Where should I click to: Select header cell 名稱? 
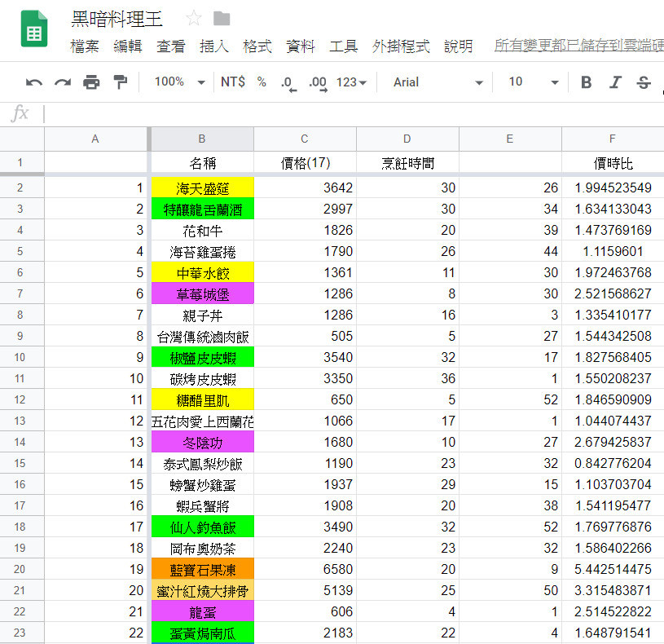(202, 163)
